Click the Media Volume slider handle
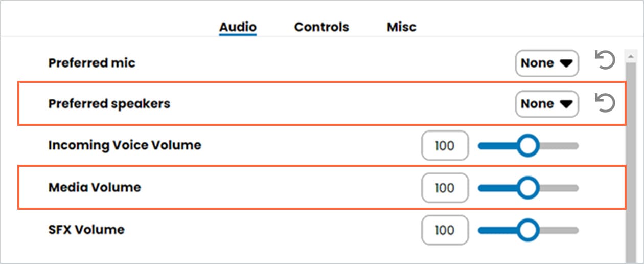Viewport: 644px width, 264px height. pyautogui.click(x=527, y=188)
